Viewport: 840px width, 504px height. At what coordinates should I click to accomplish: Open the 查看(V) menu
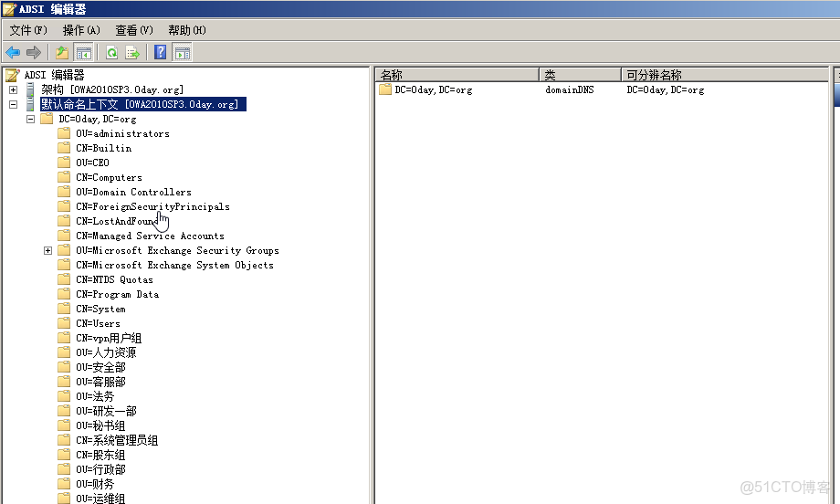pos(134,30)
